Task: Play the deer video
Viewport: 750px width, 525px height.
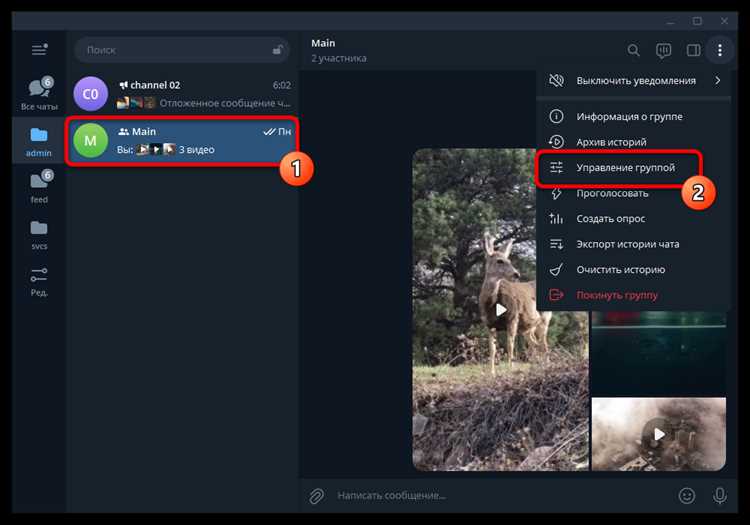Action: [501, 310]
